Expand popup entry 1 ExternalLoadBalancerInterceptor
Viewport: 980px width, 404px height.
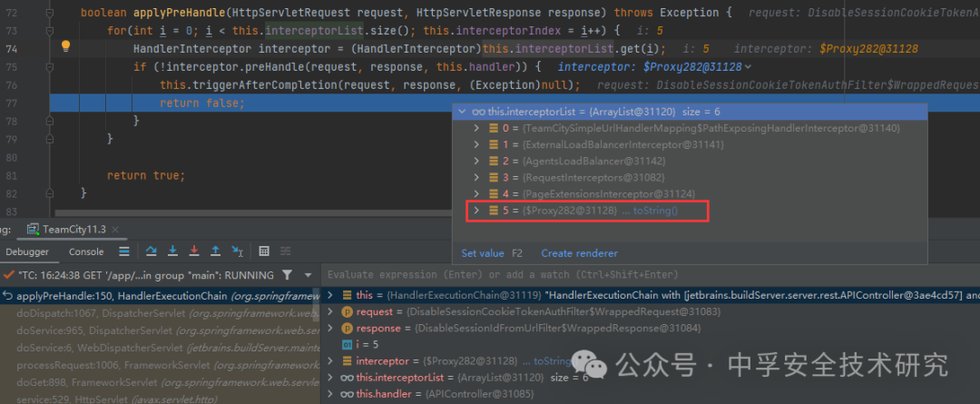click(x=476, y=144)
